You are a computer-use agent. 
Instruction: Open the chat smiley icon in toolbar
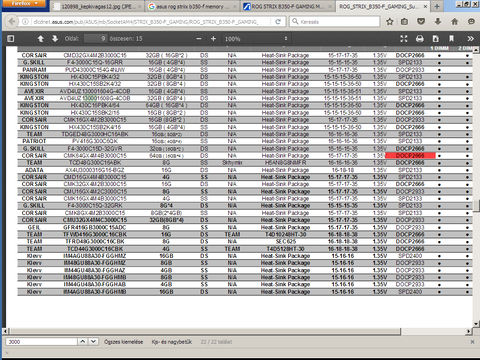(471, 22)
